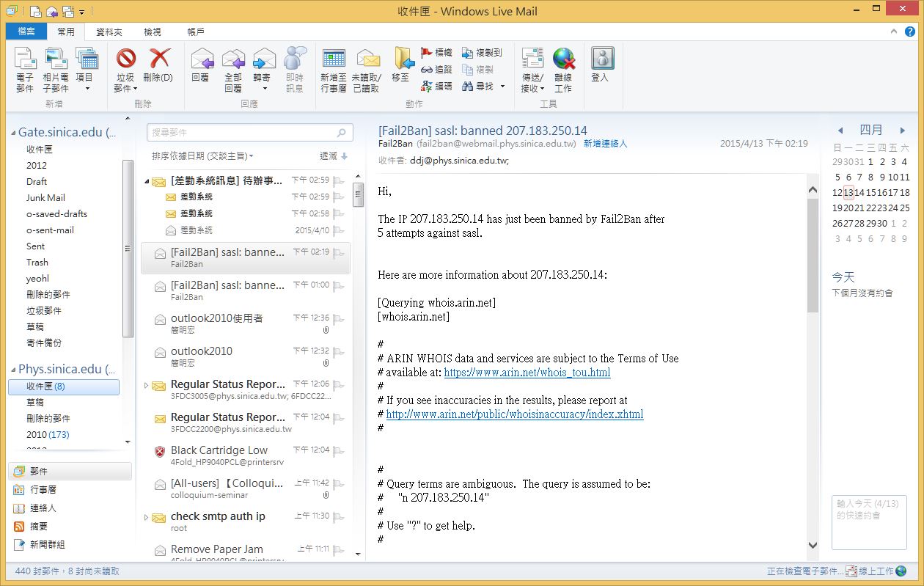The width and height of the screenshot is (924, 586).
Task: Switch to the 檢視 ribbon tab
Action: click(153, 32)
